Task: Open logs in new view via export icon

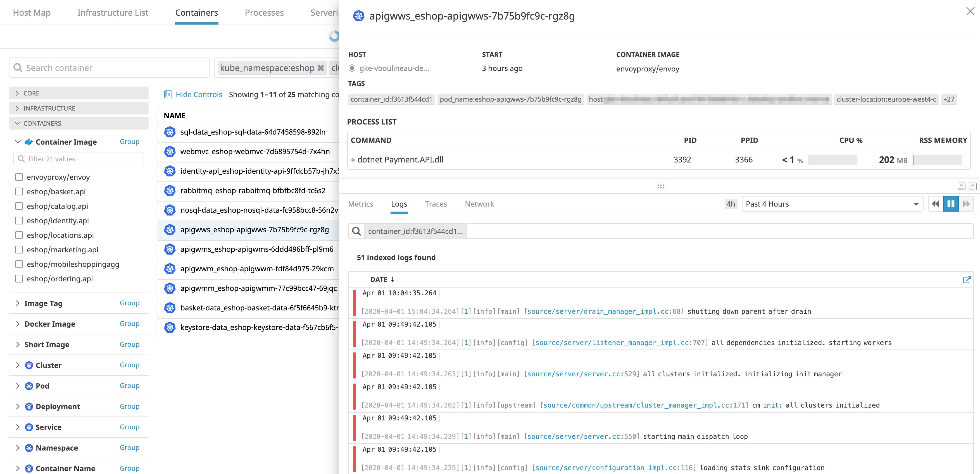Action: (967, 280)
